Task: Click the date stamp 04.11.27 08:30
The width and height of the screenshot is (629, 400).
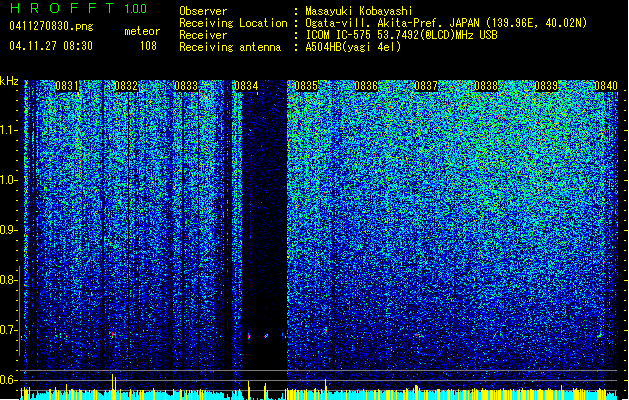Action: click(x=51, y=46)
